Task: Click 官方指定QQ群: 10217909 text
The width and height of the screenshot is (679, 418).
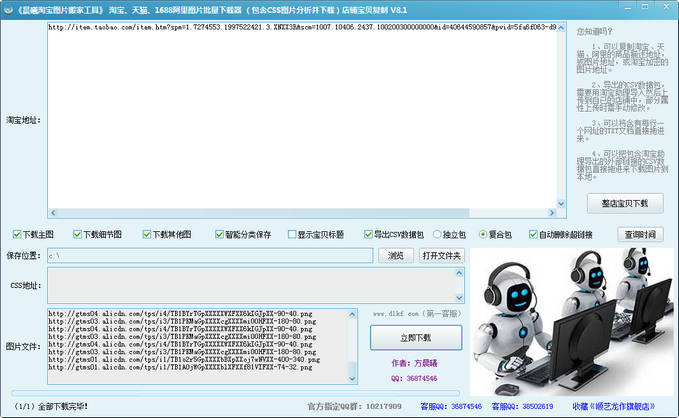Action: 354,406
